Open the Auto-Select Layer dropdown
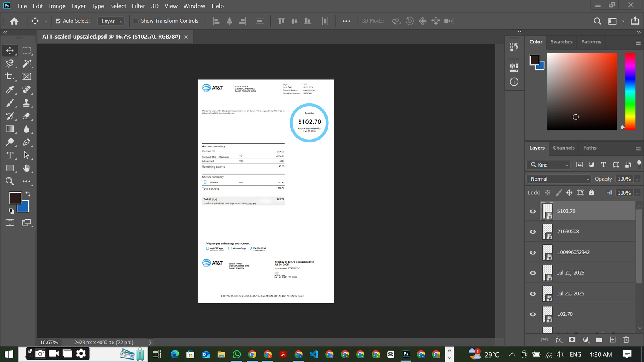Image resolution: width=644 pixels, height=362 pixels. tap(111, 21)
